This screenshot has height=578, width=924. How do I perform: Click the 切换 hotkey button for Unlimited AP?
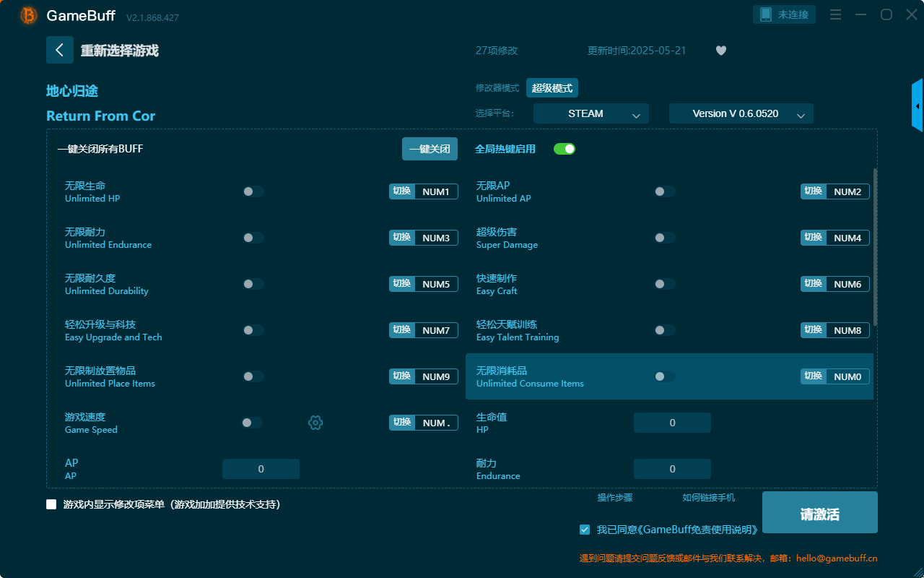click(813, 191)
